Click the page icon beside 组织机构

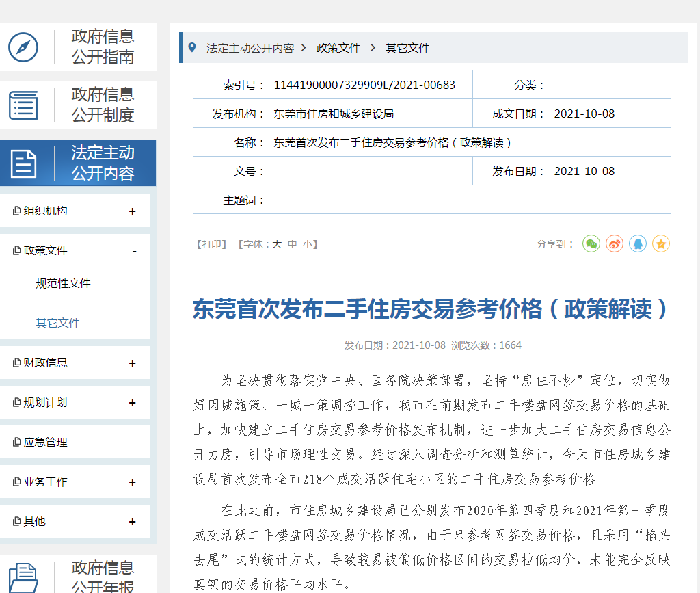(16, 211)
